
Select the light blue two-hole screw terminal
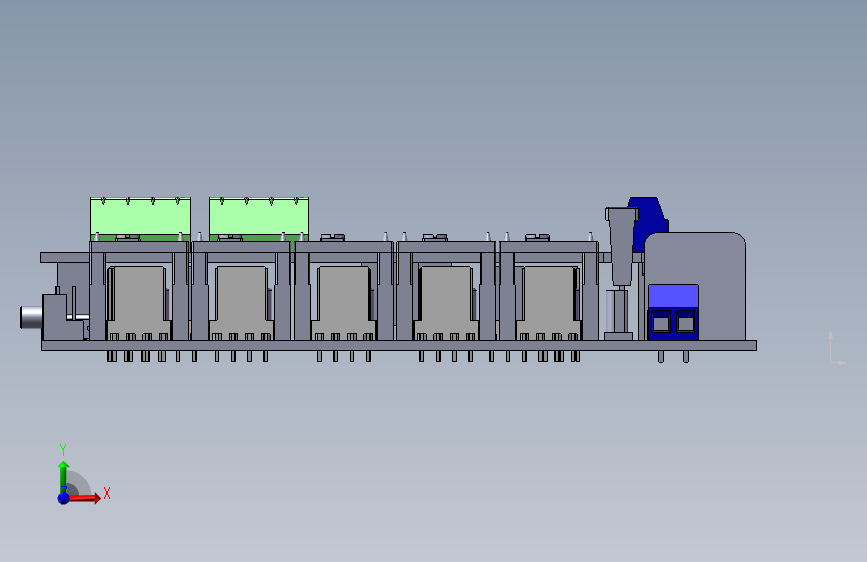(673, 311)
